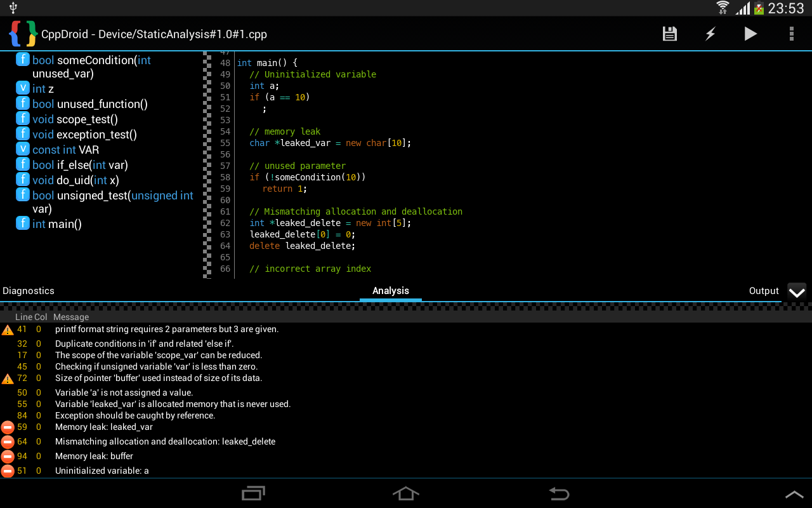Switch to the Diagnostics tab

point(29,291)
